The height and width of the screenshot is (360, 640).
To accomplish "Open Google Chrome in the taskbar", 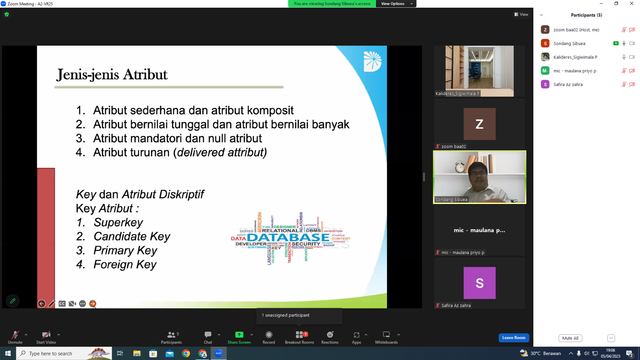I will point(186,353).
